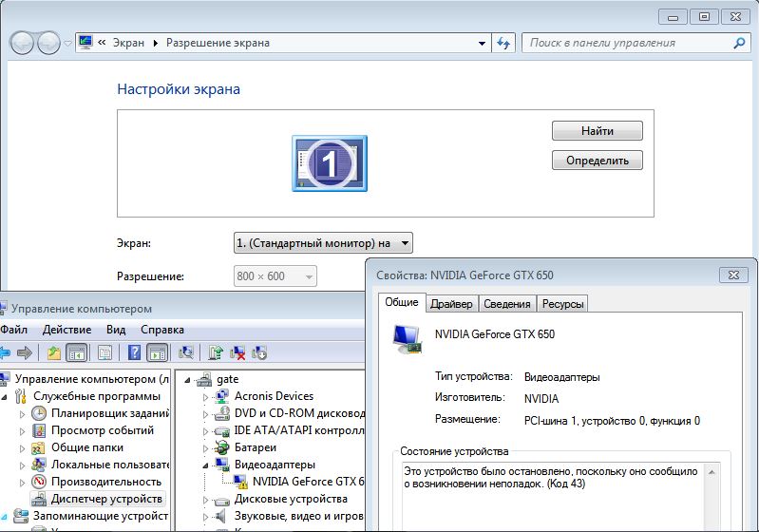Click the Task Scheduler clock icon
Viewport: 759px width, 532px height.
coord(39,413)
